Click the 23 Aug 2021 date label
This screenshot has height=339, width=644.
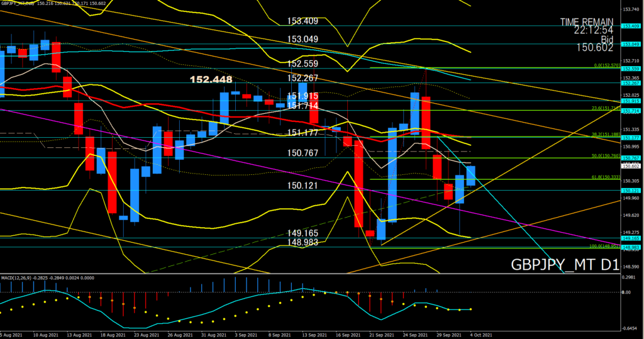coord(147,335)
